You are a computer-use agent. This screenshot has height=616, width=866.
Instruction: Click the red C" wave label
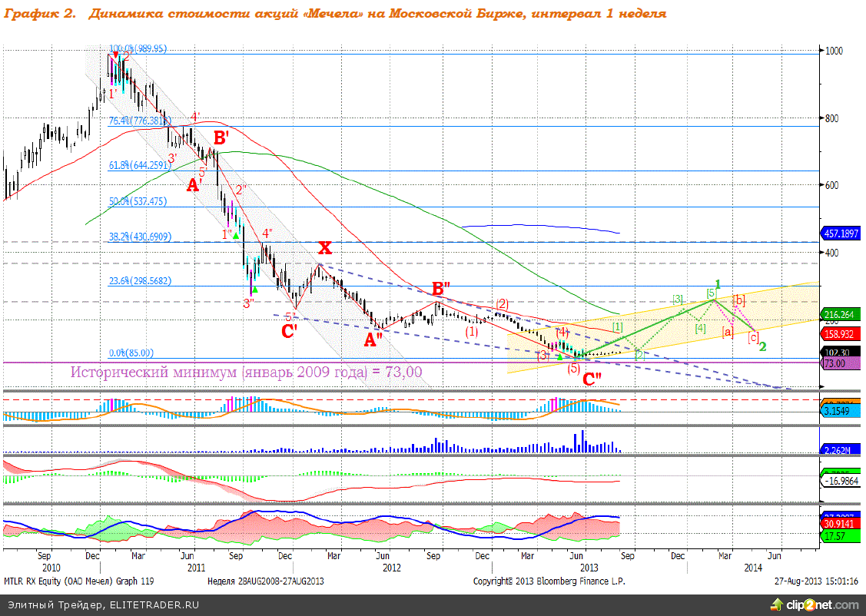[x=591, y=379]
